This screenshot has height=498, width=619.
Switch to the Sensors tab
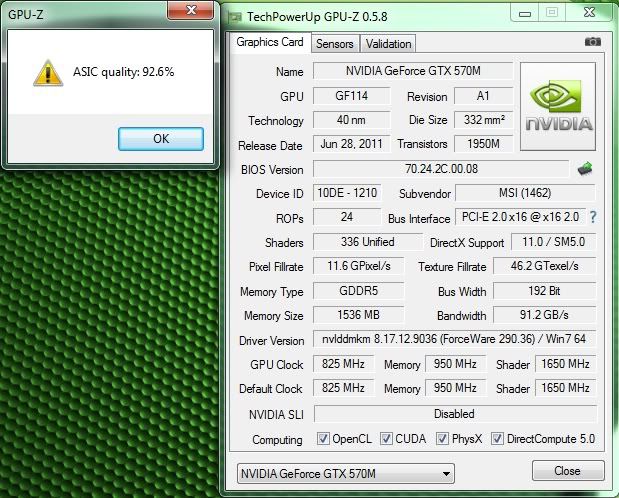pyautogui.click(x=335, y=43)
